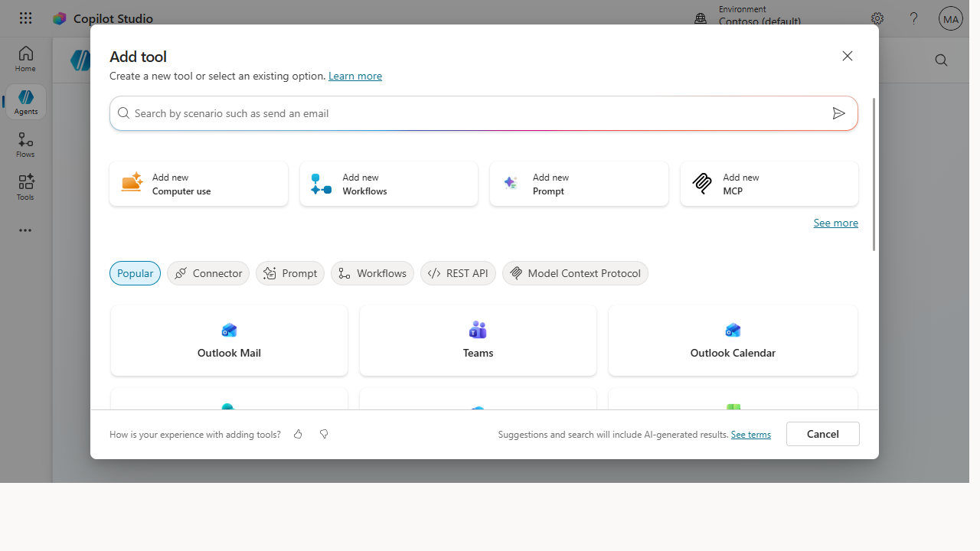Click the thumbs down feedback icon
Image resolution: width=980 pixels, height=551 pixels.
pyautogui.click(x=324, y=434)
